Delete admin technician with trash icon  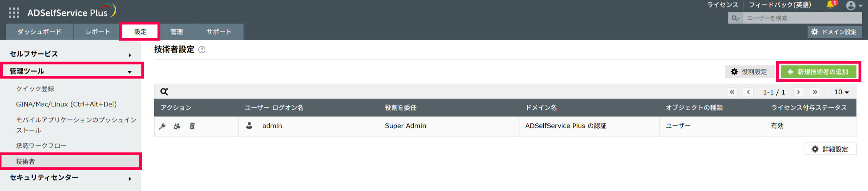192,126
